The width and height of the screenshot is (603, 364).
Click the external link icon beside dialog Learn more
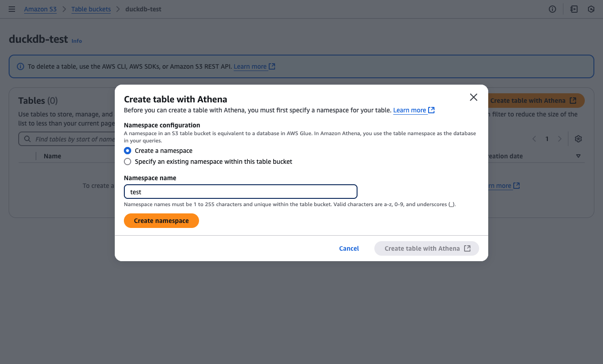[x=431, y=110]
